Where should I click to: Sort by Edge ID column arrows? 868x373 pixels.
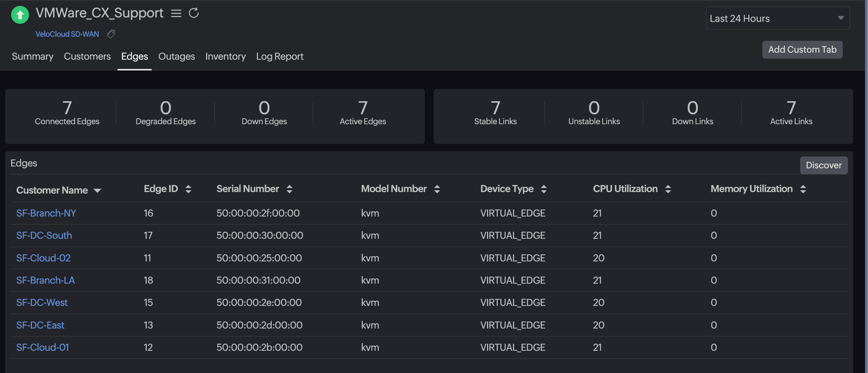click(188, 189)
